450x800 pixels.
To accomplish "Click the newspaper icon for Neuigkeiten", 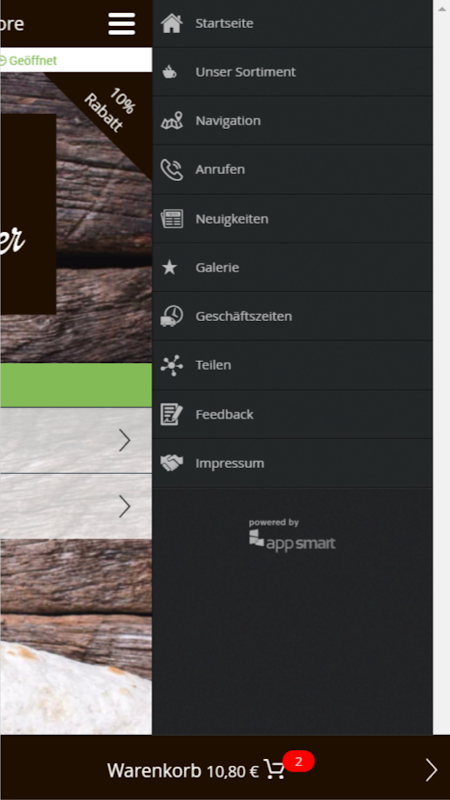I will coord(171,218).
